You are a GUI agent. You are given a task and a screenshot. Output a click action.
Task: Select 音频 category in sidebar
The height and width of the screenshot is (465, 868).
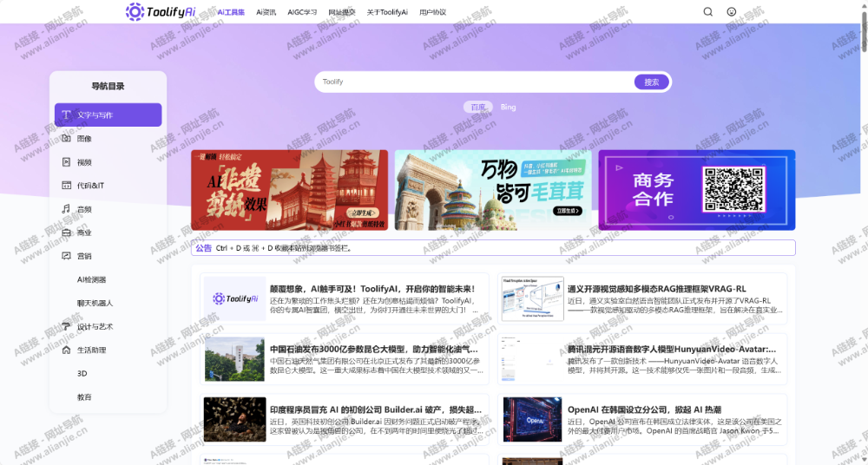click(x=108, y=209)
